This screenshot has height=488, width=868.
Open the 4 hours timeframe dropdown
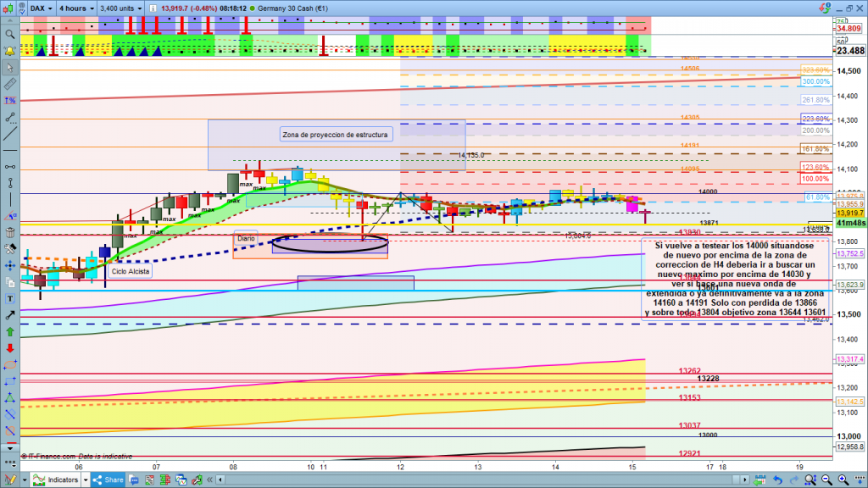click(x=75, y=8)
